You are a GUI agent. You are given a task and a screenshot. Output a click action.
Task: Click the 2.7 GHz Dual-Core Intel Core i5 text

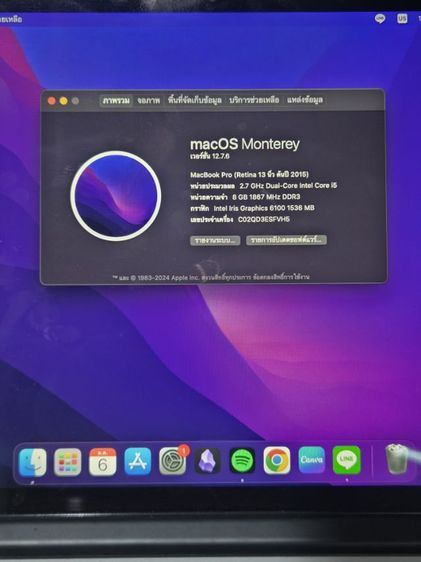pos(288,186)
